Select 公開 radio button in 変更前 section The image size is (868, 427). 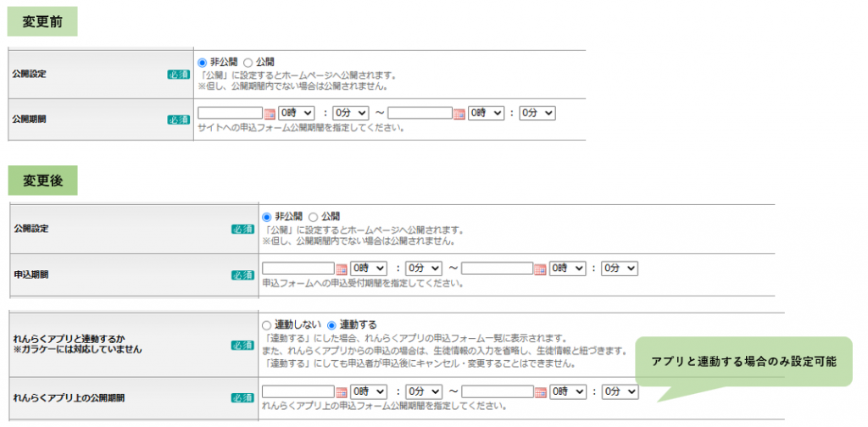248,63
